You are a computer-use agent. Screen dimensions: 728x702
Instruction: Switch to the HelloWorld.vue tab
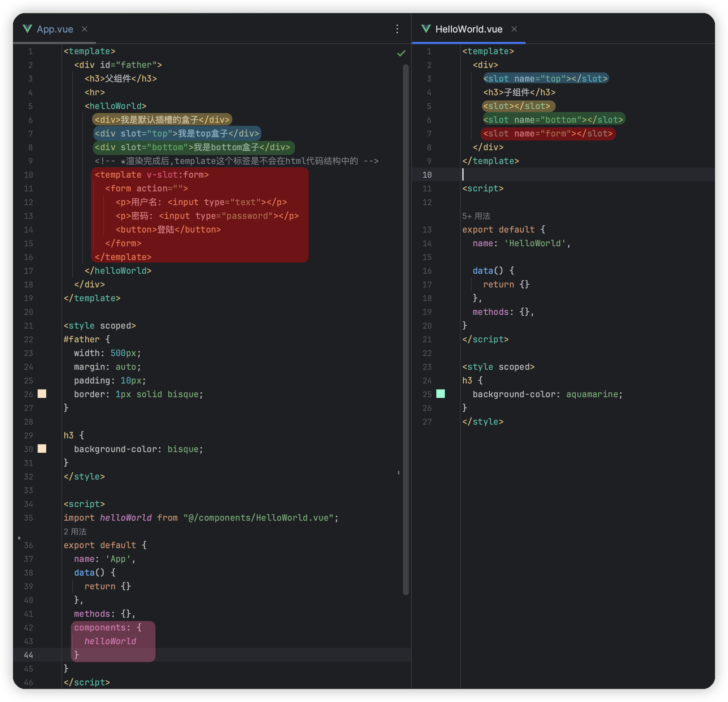(469, 29)
